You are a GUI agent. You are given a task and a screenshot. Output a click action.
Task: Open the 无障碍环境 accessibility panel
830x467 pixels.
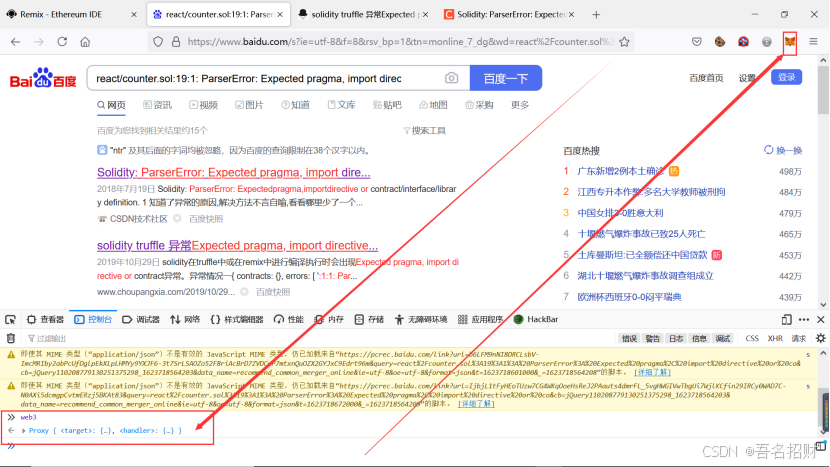[x=421, y=319]
